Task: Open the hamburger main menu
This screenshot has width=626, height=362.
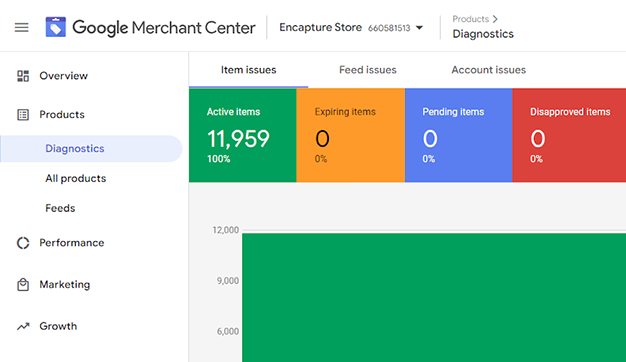Action: [22, 28]
